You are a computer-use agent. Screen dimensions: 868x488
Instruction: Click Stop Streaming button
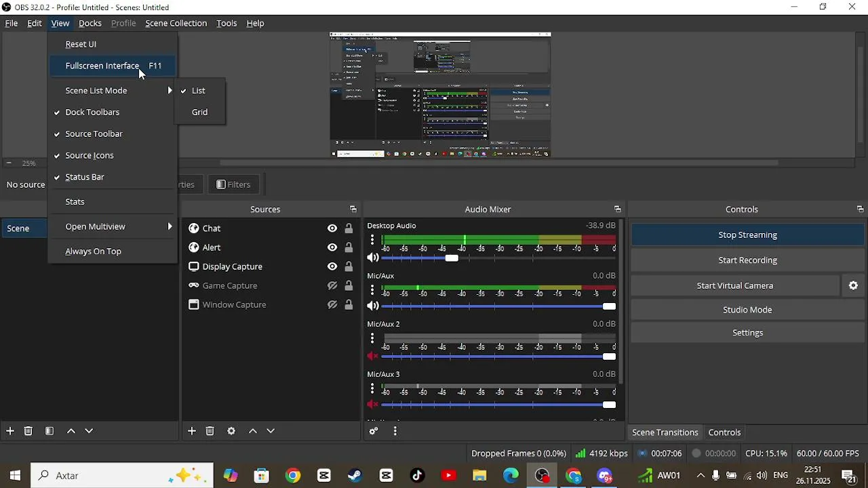(x=747, y=235)
